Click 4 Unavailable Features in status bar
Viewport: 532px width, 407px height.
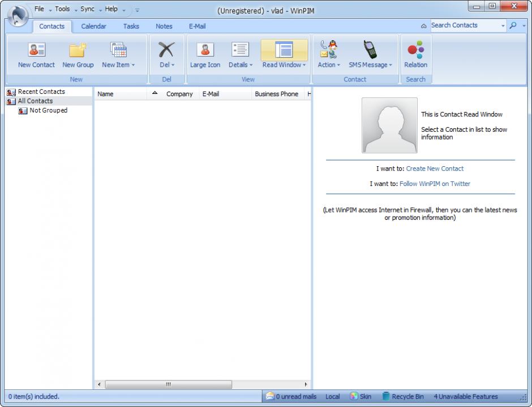[465, 396]
